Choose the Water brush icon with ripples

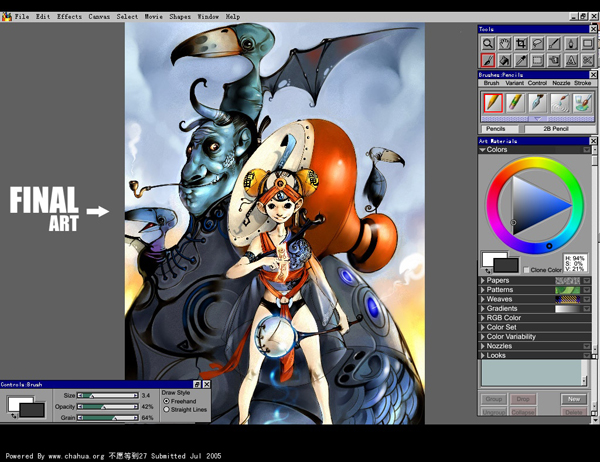point(559,103)
